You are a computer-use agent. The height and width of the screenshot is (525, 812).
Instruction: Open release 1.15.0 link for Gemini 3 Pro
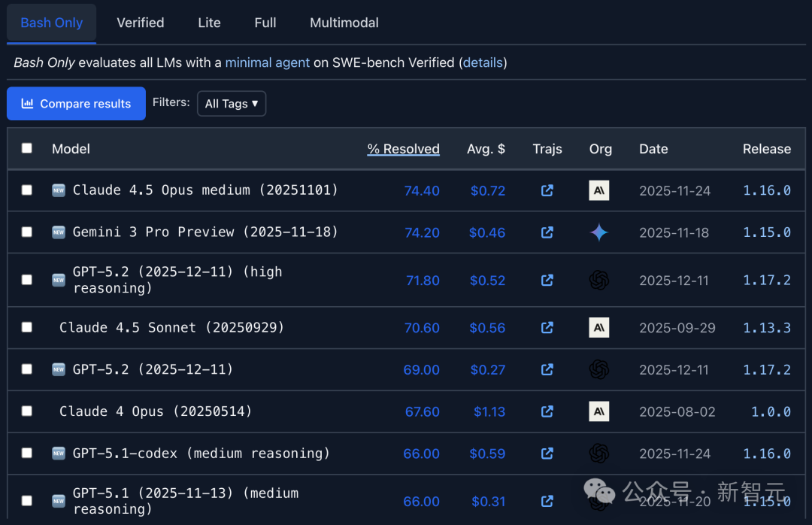tap(767, 232)
